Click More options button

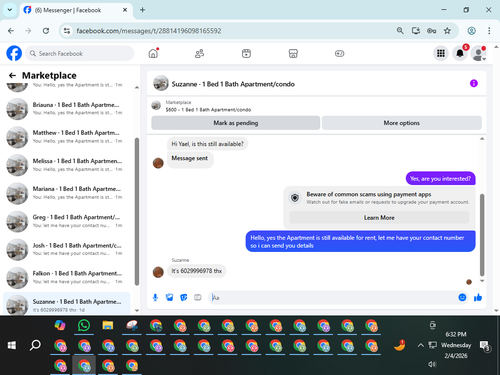pyautogui.click(x=402, y=123)
